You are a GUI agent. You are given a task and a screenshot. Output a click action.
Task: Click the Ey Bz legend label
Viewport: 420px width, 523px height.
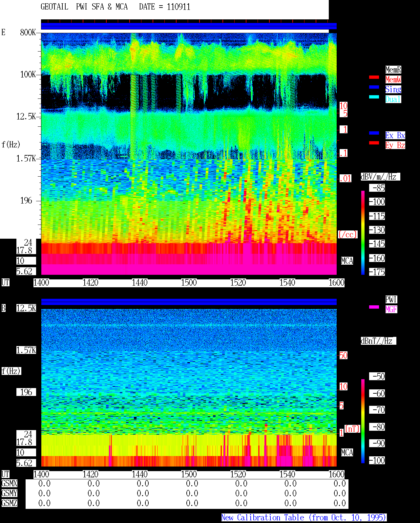click(x=395, y=145)
